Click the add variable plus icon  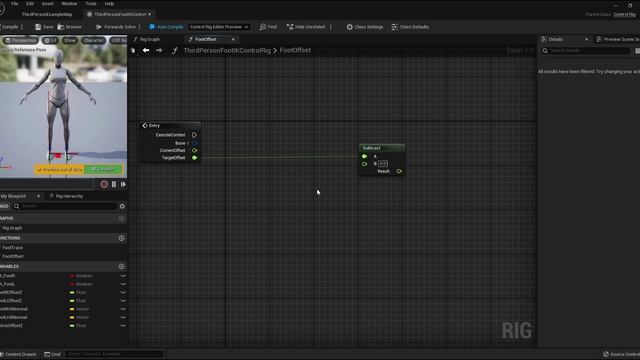click(x=121, y=267)
